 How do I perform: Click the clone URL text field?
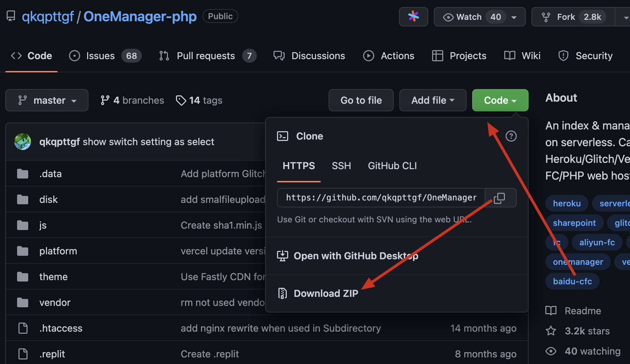381,198
